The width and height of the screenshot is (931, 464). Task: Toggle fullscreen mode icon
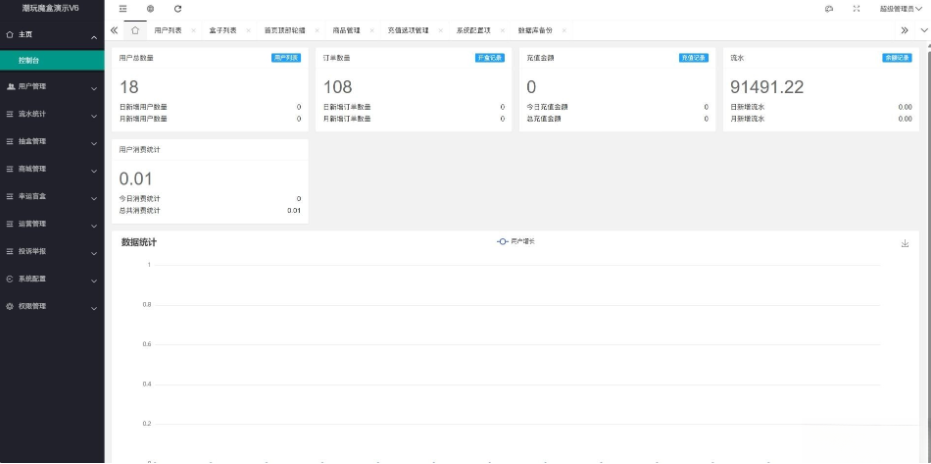click(856, 8)
